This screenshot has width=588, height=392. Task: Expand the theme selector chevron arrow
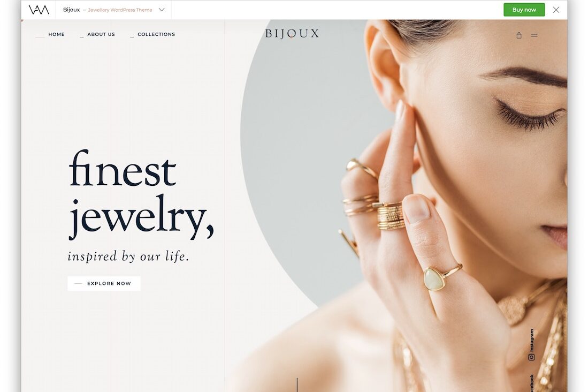162,10
